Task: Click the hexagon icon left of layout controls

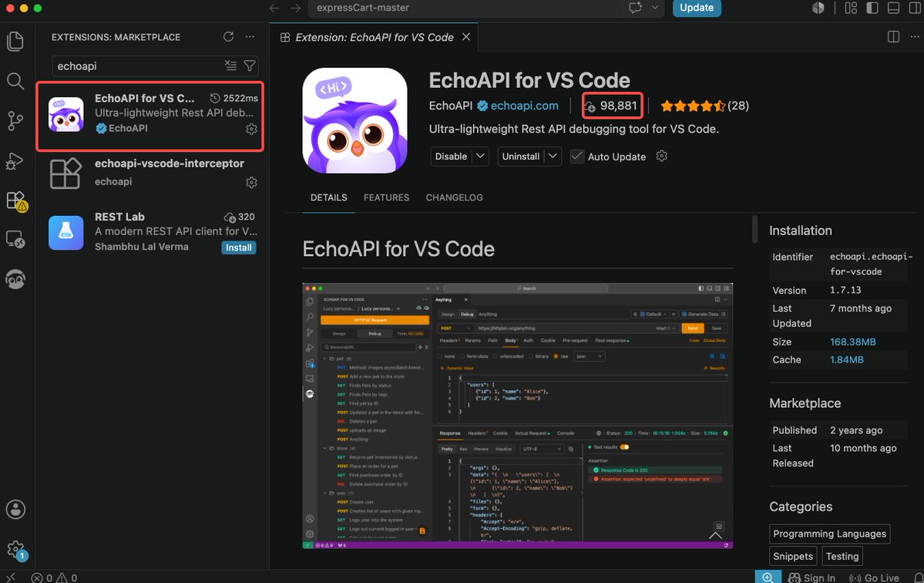Action: (818, 8)
